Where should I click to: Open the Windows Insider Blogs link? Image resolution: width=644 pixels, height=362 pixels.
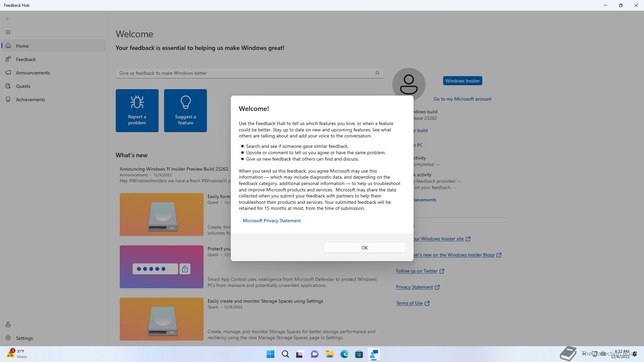454,255
